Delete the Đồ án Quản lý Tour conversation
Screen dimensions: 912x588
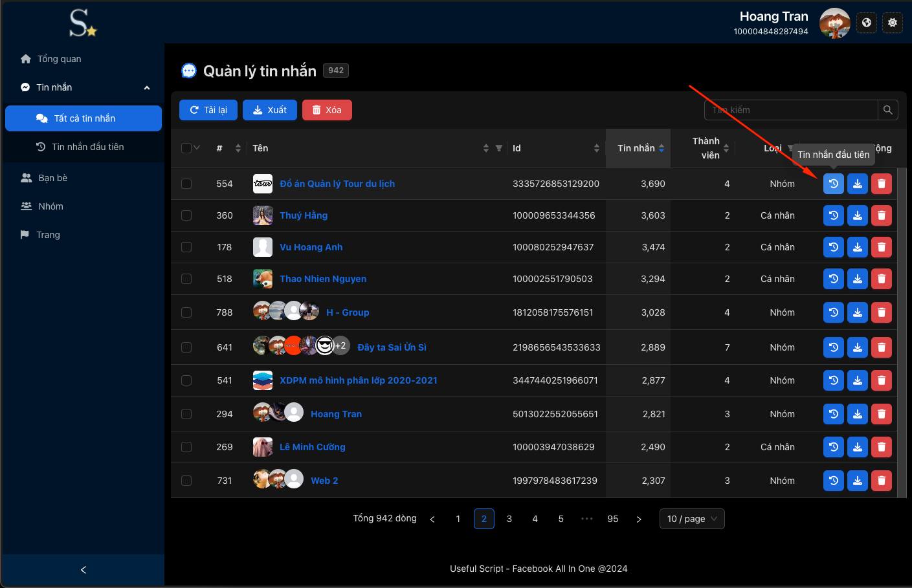point(882,184)
